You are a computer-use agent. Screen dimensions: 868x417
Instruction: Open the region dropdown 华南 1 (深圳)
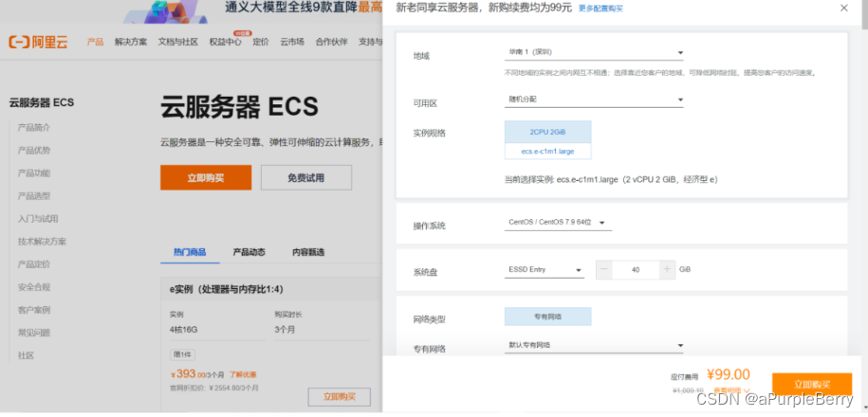pyautogui.click(x=594, y=52)
